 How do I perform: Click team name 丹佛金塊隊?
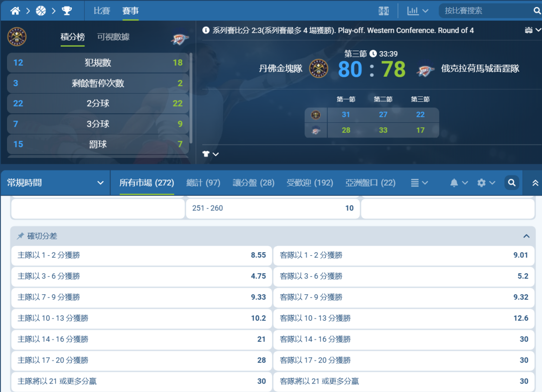(x=281, y=68)
